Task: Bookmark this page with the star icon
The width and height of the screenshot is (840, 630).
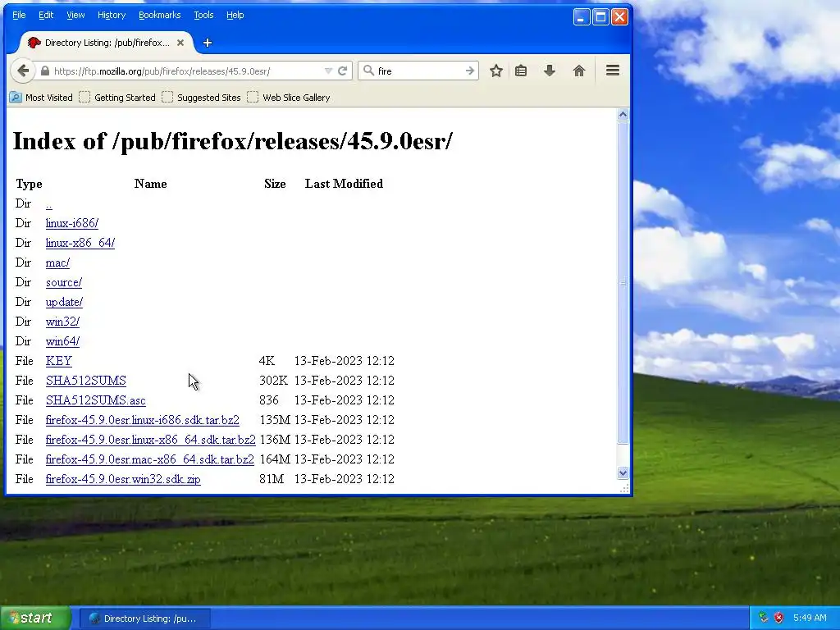Action: [496, 71]
